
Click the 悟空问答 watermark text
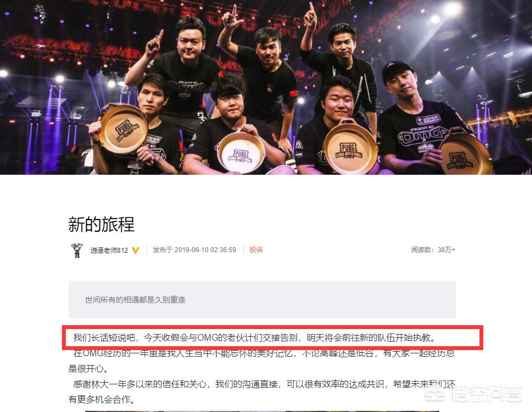point(486,394)
